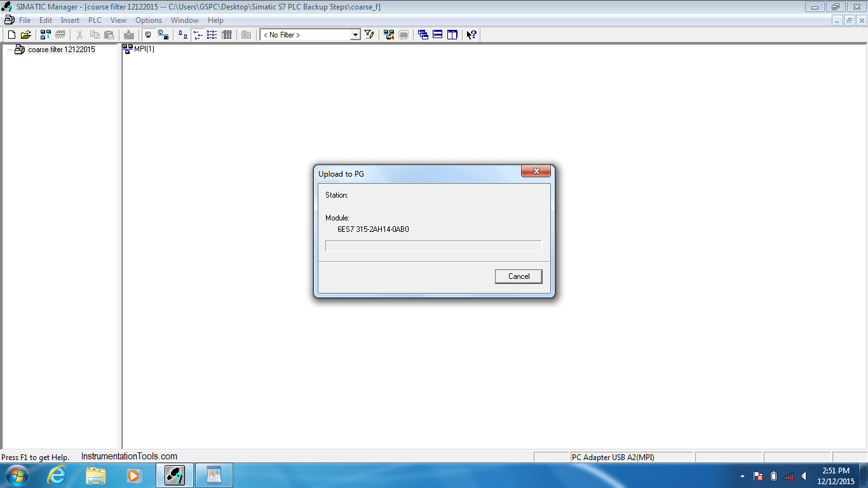Open the No Filter dropdown arrow
Viewport: 868px width, 488px height.
[356, 35]
